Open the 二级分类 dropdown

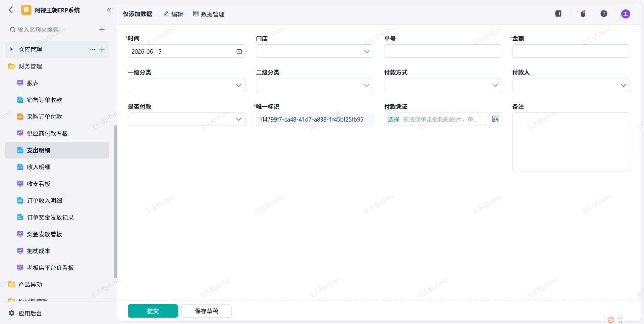[315, 85]
